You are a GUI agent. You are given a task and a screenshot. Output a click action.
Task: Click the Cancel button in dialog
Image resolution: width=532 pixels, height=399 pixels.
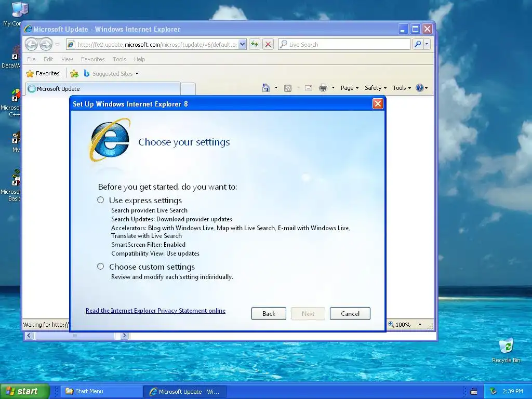(350, 313)
